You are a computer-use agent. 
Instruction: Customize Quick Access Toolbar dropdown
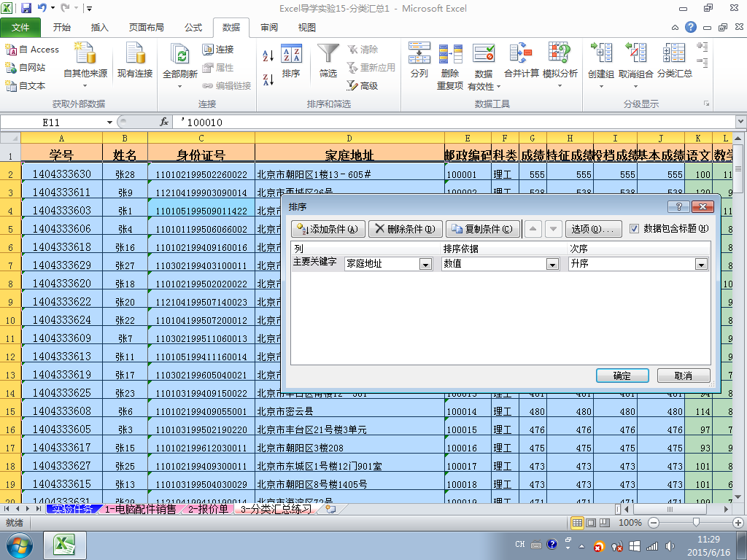pyautogui.click(x=89, y=8)
